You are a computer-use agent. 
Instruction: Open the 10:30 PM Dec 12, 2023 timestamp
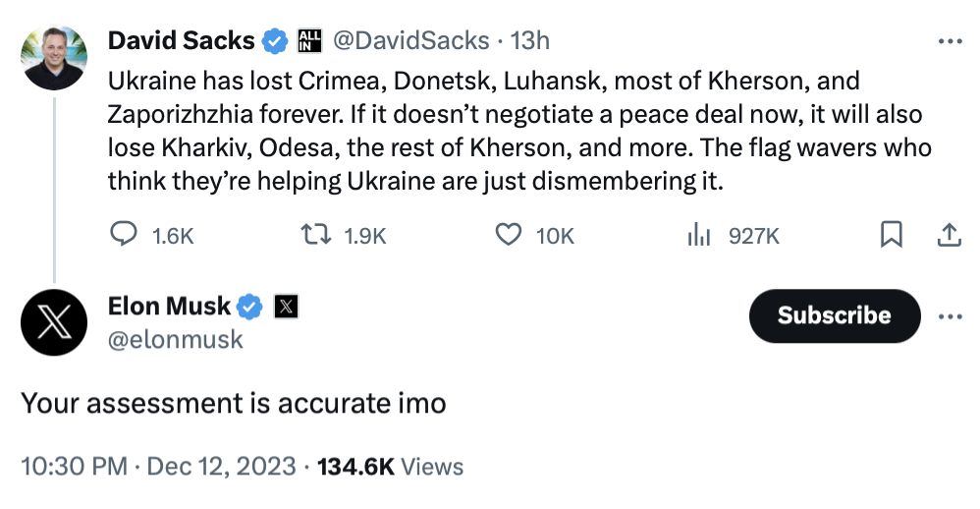click(x=158, y=465)
